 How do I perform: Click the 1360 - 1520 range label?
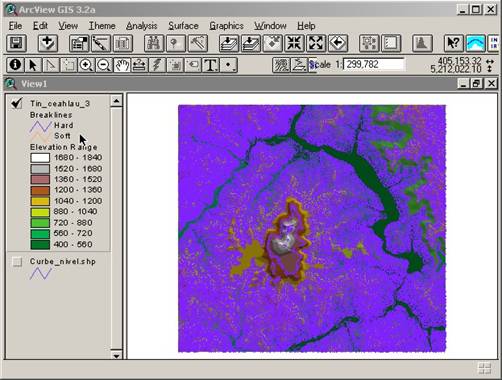pos(78,179)
